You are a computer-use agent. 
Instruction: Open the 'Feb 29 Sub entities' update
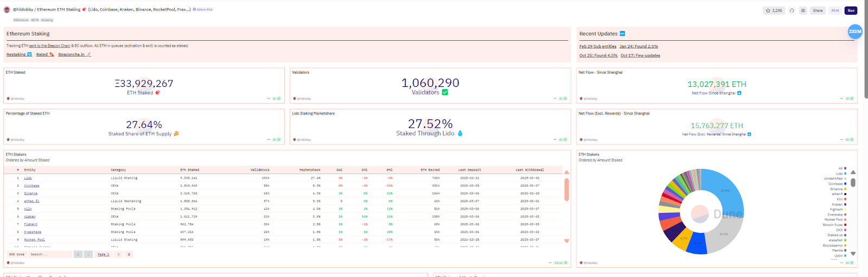click(x=598, y=47)
